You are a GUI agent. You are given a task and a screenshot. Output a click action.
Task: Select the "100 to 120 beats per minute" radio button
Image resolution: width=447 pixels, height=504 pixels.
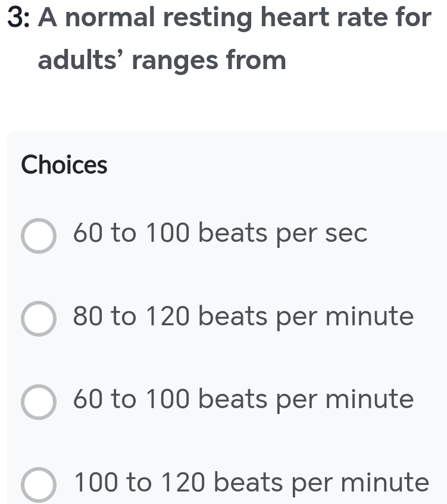[x=38, y=485]
